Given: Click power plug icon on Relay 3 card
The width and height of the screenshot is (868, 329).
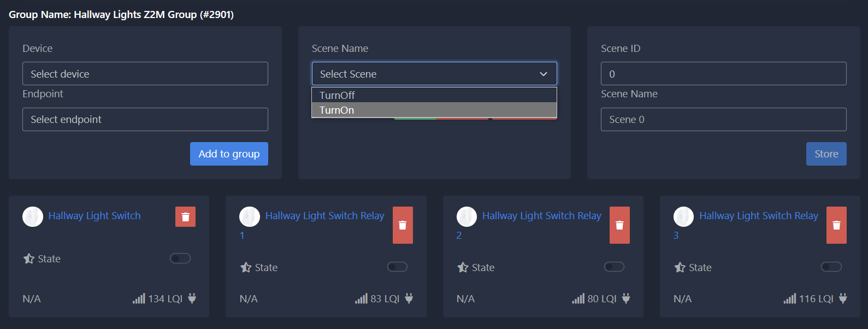Looking at the screenshot, I should point(843,298).
